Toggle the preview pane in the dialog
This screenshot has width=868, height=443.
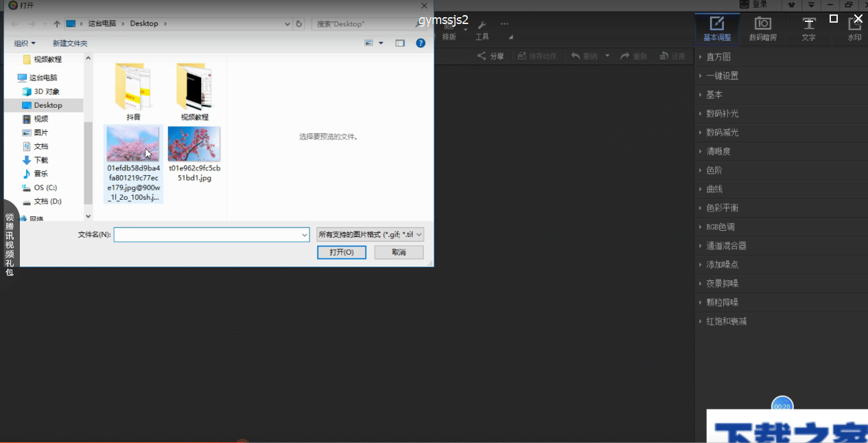pos(400,43)
